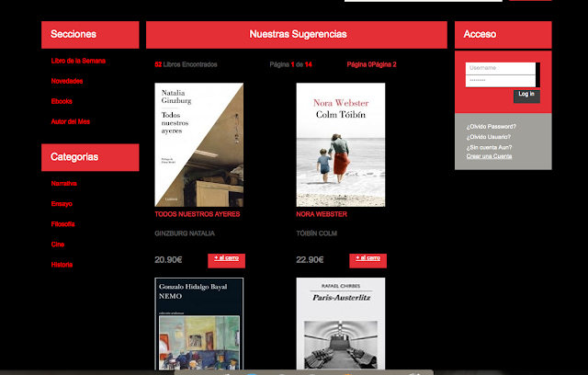
Task: Select the Filosofía category
Action: (63, 224)
